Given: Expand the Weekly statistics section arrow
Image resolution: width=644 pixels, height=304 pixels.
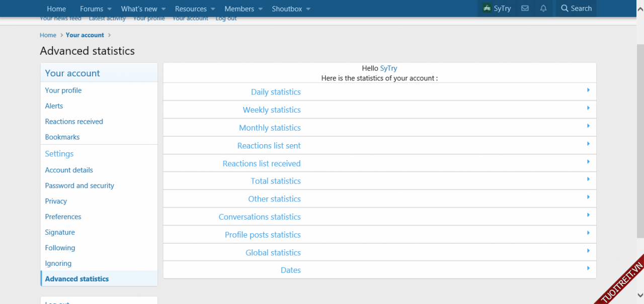Looking at the screenshot, I should click(588, 108).
